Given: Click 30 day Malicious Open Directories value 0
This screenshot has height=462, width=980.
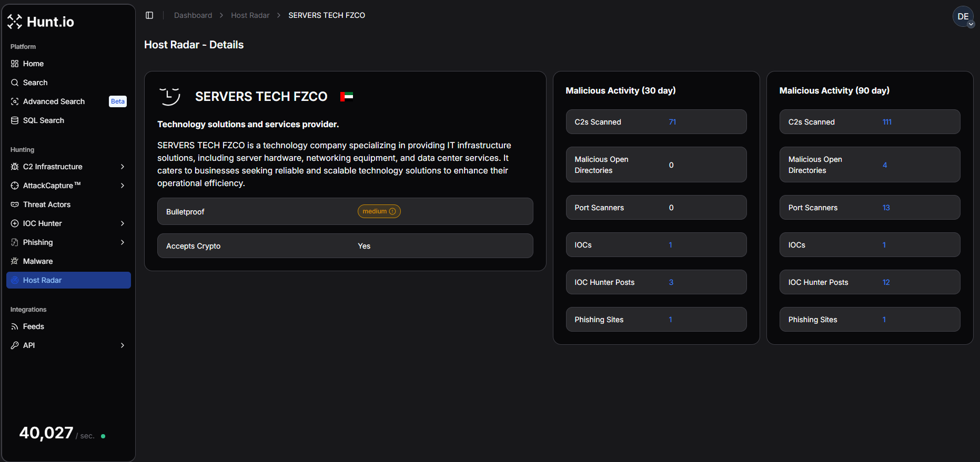Looking at the screenshot, I should (x=671, y=165).
